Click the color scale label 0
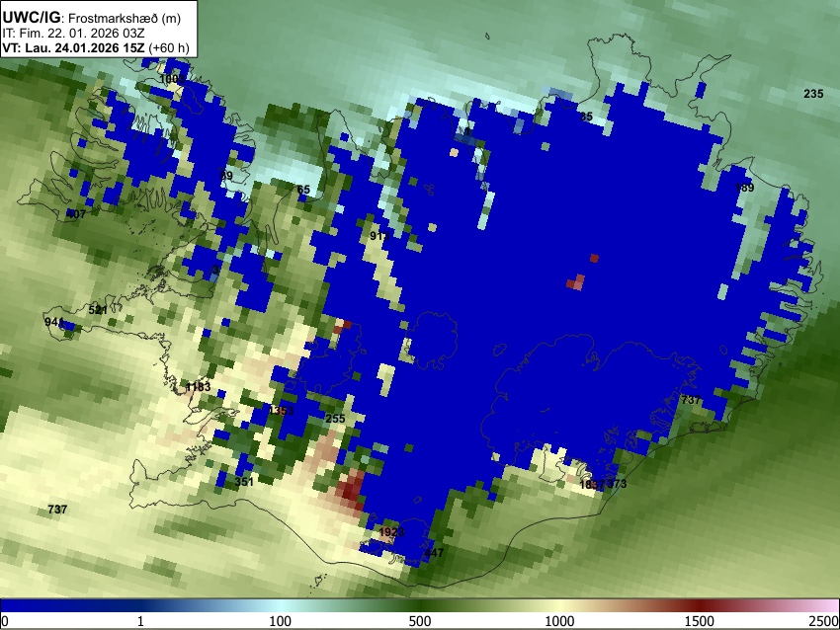This screenshot has width=840, height=630. pyautogui.click(x=5, y=621)
